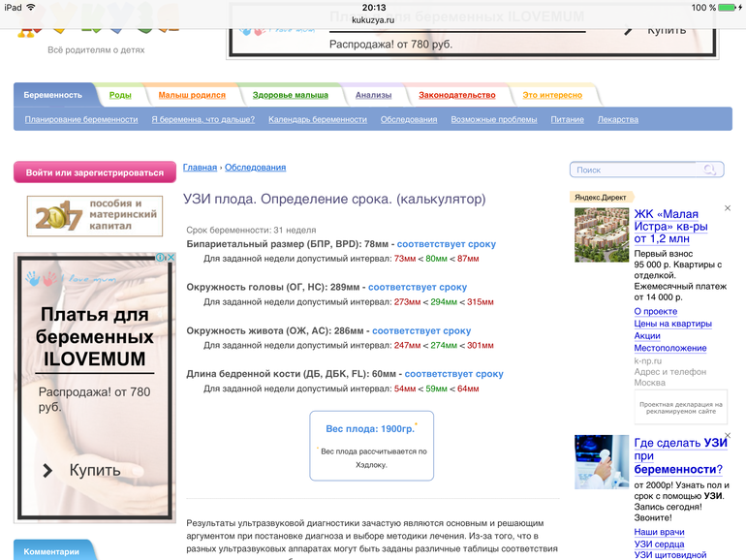Open the Малыш родился tab
This screenshot has width=746, height=560.
coord(192,95)
